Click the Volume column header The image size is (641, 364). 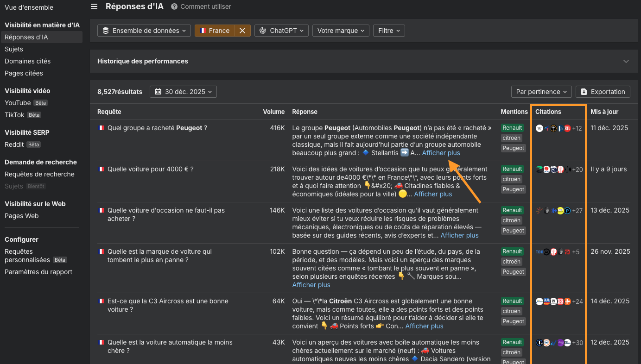(273, 112)
